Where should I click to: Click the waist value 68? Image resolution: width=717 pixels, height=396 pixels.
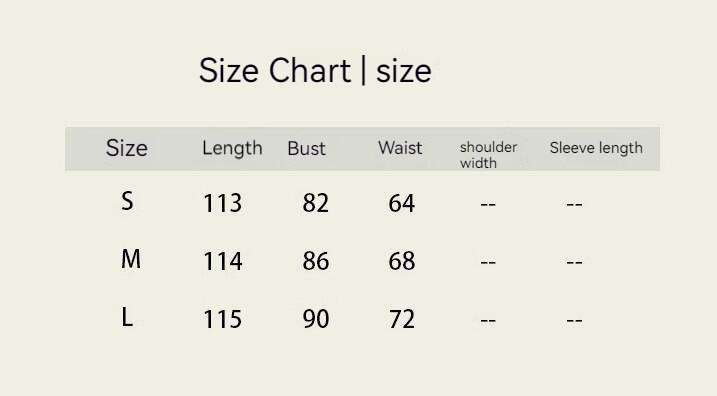click(x=401, y=261)
